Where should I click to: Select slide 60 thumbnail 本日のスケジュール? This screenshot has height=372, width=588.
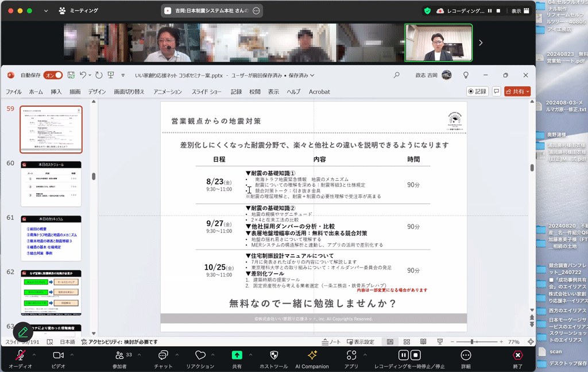click(51, 184)
